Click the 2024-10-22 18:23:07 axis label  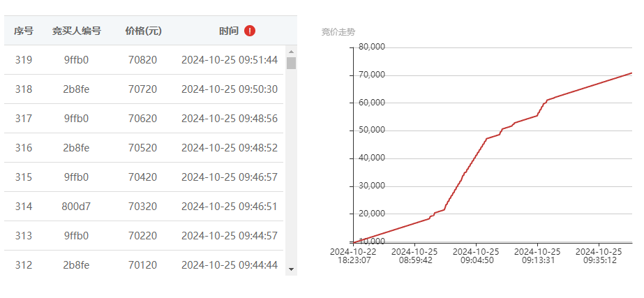[x=353, y=255]
